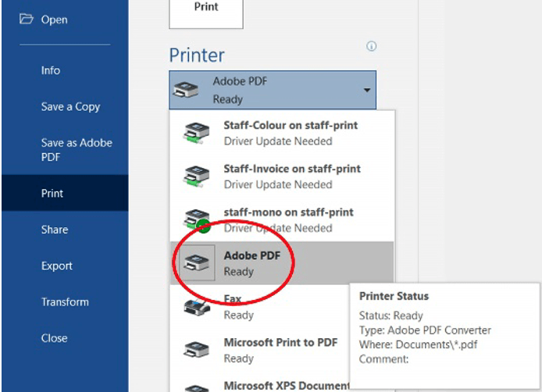Expand the Printer dropdown arrow
The width and height of the screenshot is (542, 392).
366,91
